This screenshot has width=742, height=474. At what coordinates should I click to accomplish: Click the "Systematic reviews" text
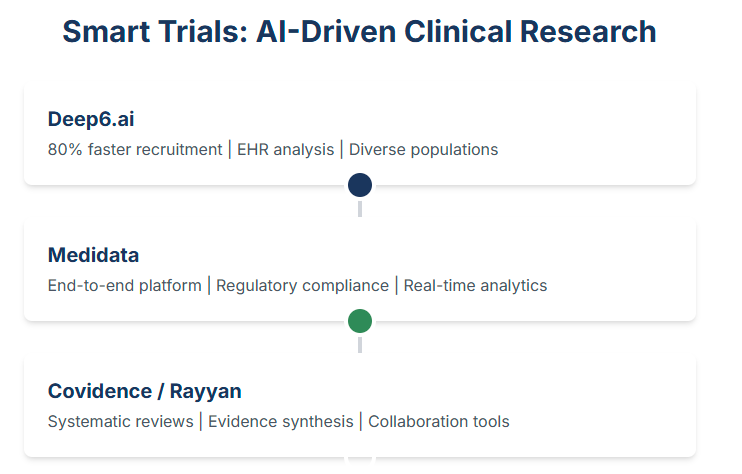coord(120,422)
